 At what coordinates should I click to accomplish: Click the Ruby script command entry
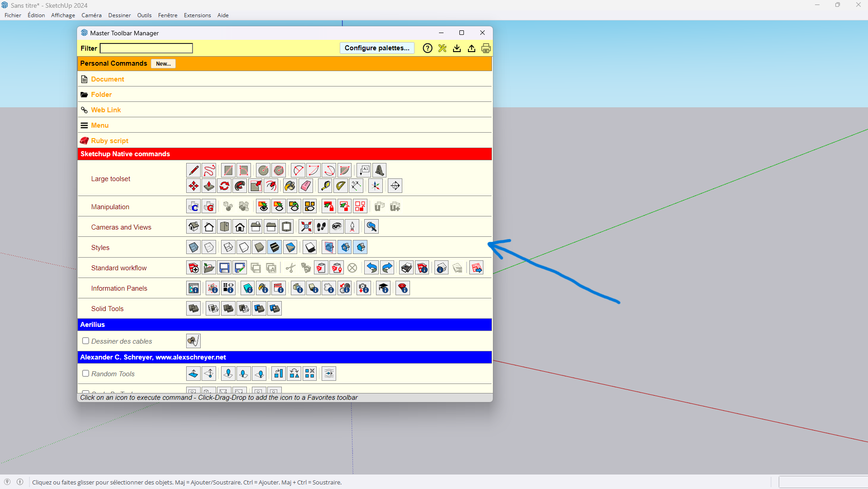tap(110, 141)
